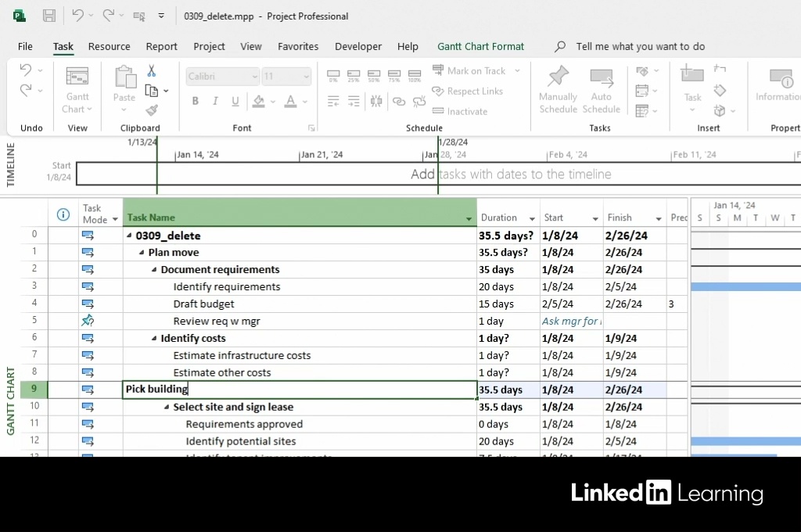Click the Save icon in title bar
Viewport: 801px width, 532px height.
(x=48, y=16)
